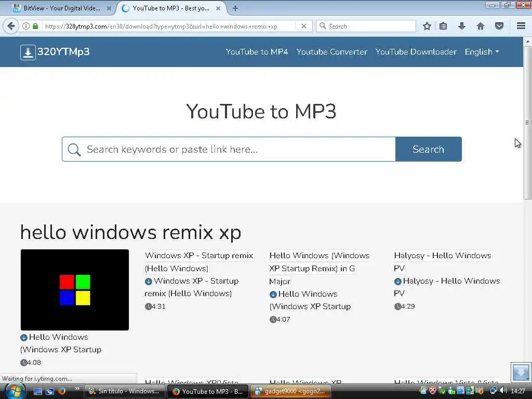Launch Firefox from quick launch

(62, 391)
